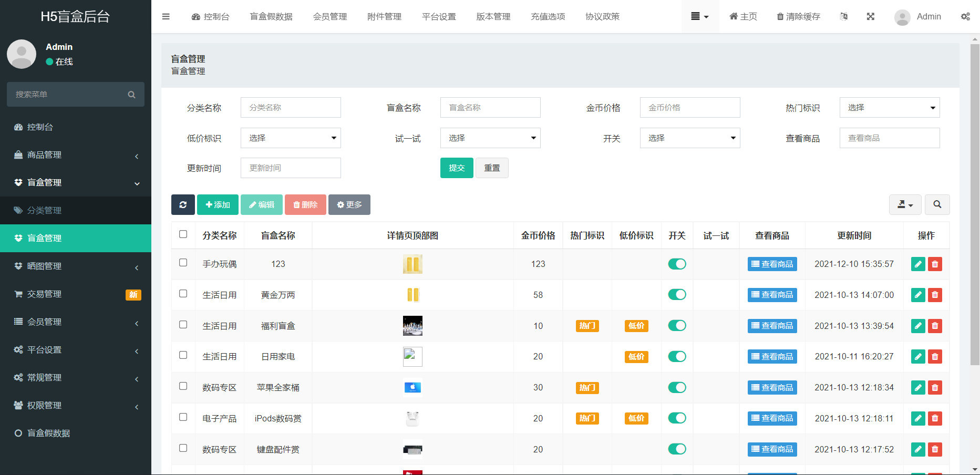Click the Admin avatar in sidebar
The image size is (980, 475).
coord(22,54)
